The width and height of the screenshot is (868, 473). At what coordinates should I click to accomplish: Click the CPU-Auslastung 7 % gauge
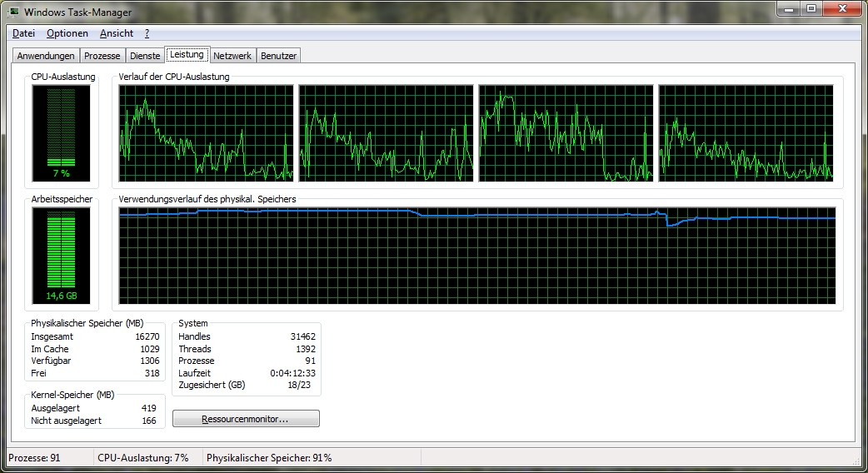(x=61, y=133)
